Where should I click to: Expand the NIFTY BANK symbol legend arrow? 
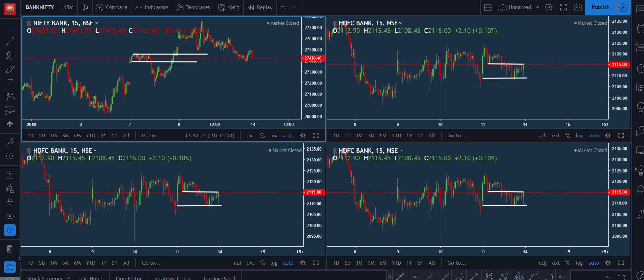click(96, 23)
